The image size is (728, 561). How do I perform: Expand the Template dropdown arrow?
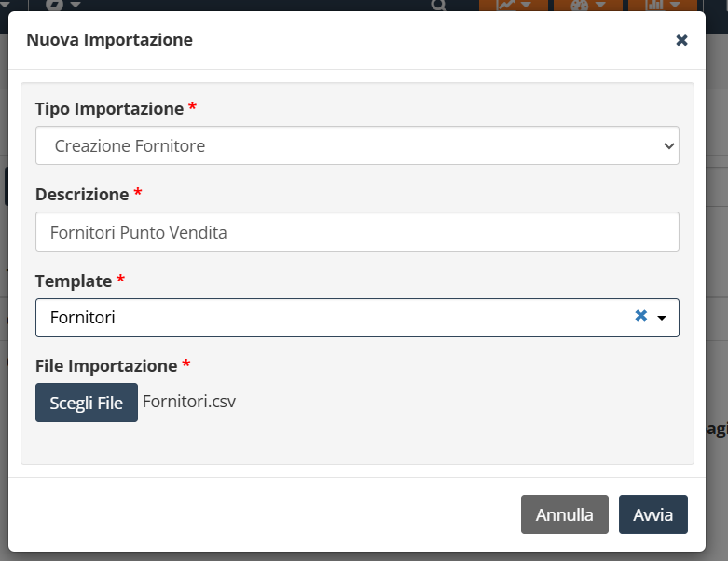point(662,318)
